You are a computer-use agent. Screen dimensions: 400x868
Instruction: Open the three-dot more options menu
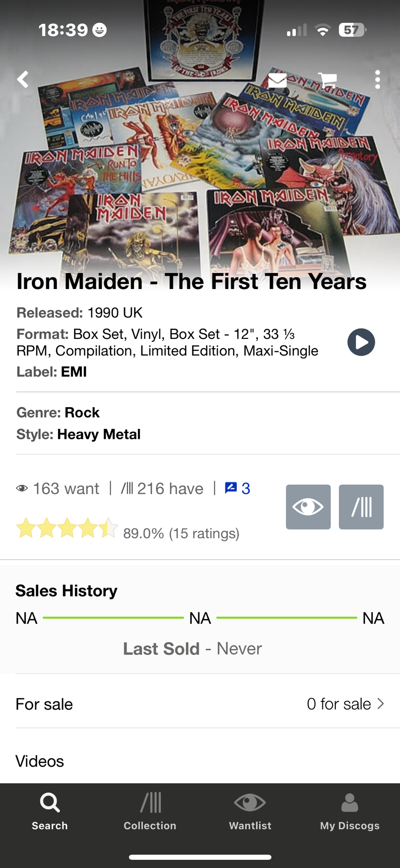tap(377, 80)
